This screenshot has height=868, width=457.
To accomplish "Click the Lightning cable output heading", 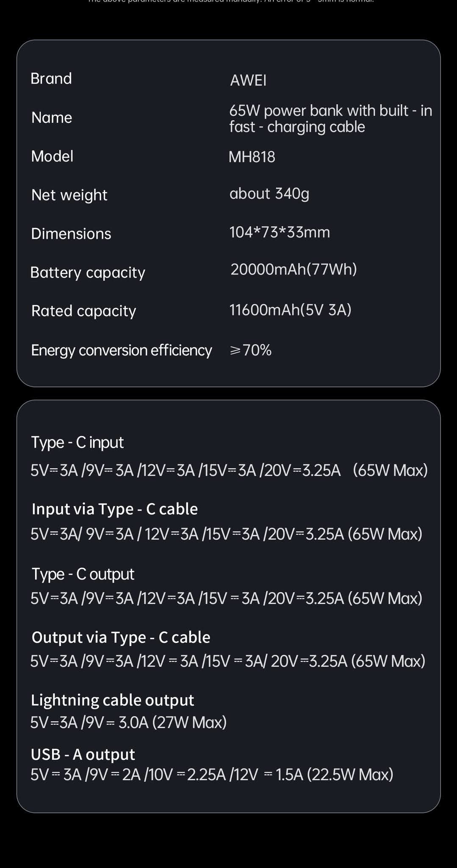I will [x=112, y=700].
